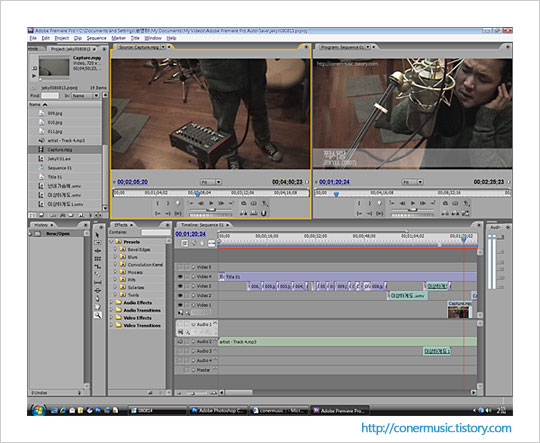This screenshot has width=540, height=443.
Task: Click the Title 01 clip on Video 4
Action: tap(348, 277)
